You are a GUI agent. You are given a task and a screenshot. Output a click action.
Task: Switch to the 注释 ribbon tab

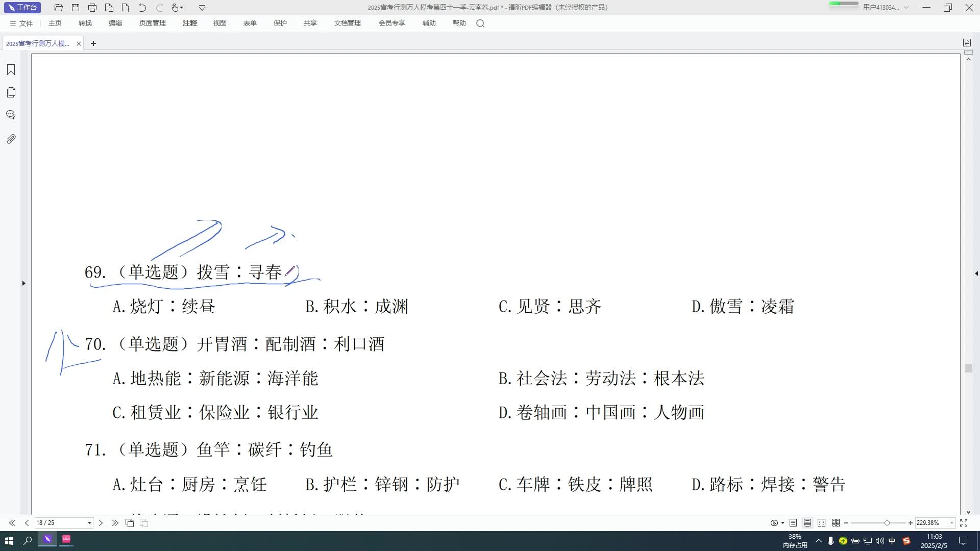click(x=189, y=23)
